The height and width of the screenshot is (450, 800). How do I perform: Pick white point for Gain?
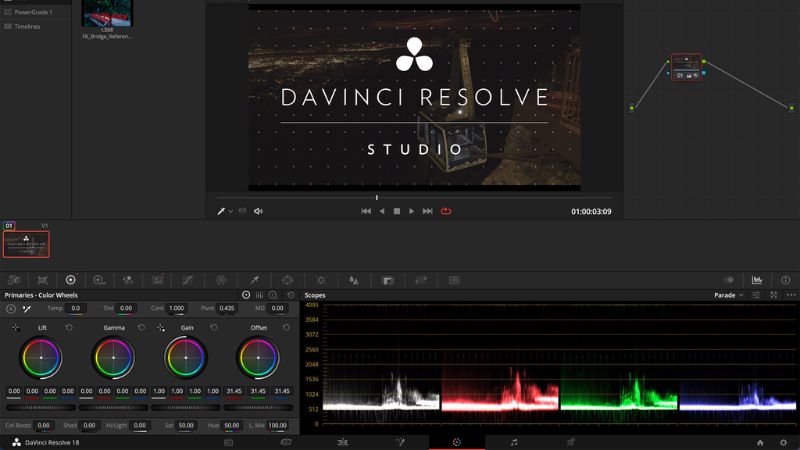161,328
